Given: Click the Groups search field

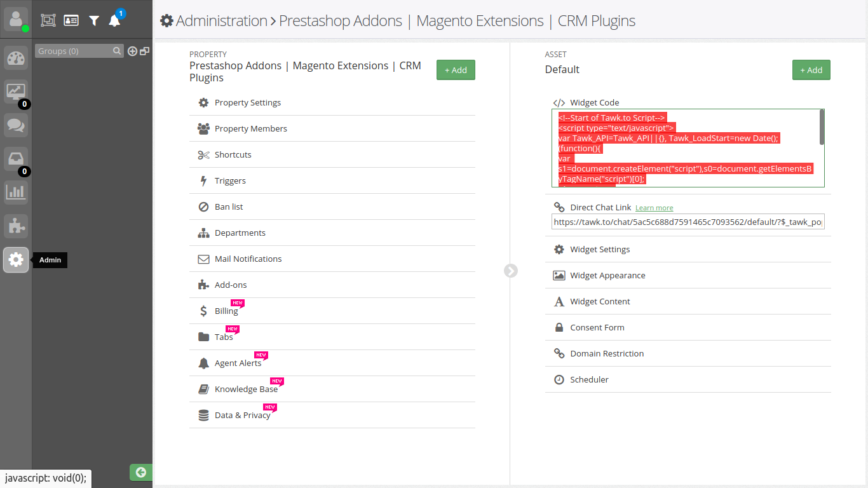Looking at the screenshot, I should coord(73,51).
